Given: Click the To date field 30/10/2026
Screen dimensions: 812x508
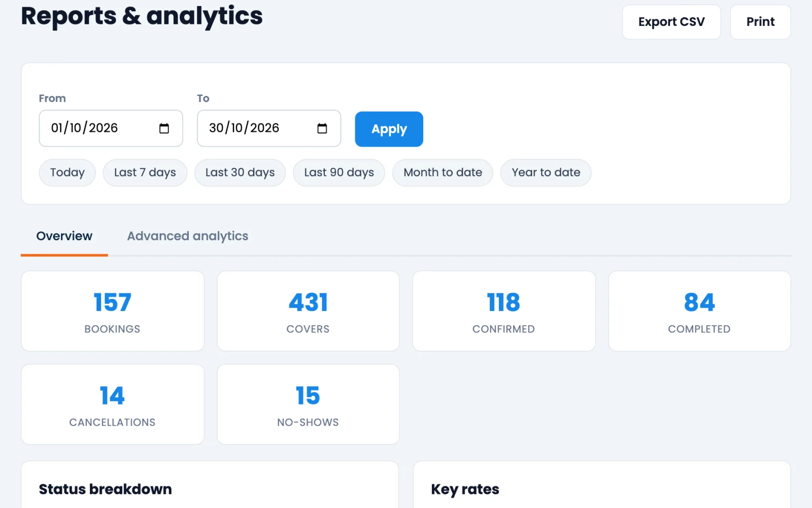Looking at the screenshot, I should (269, 128).
